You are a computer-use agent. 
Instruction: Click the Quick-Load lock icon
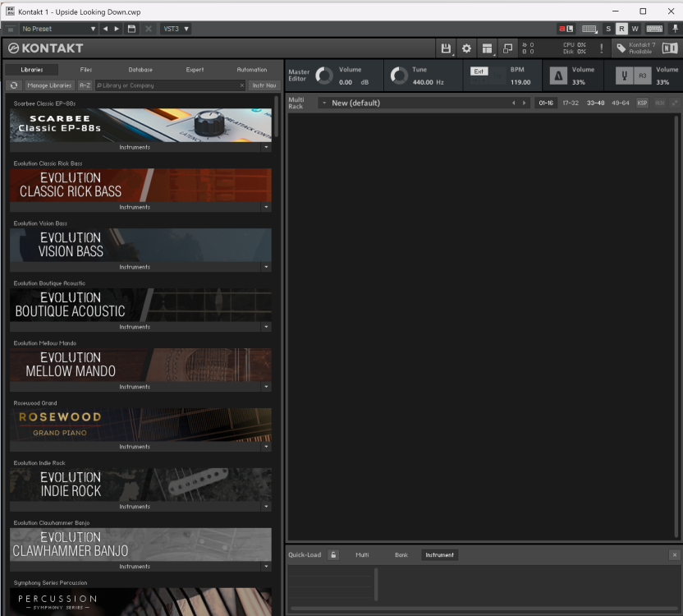click(333, 555)
